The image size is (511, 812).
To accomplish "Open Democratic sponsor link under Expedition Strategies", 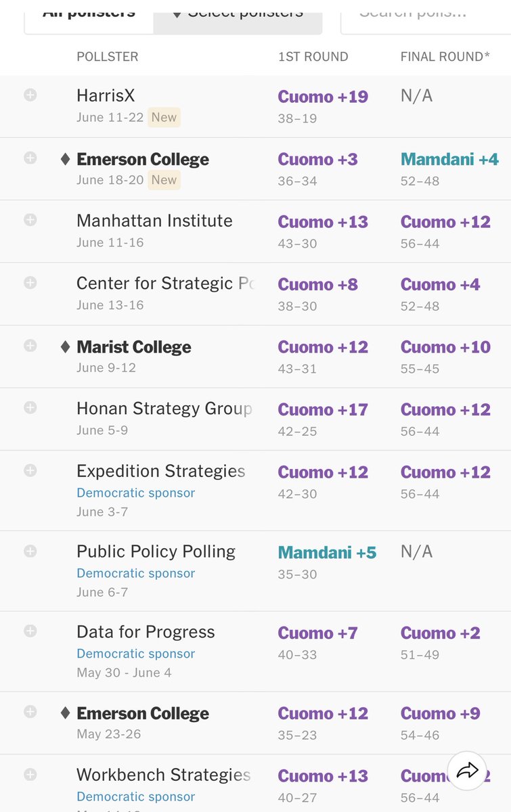I will (x=135, y=493).
